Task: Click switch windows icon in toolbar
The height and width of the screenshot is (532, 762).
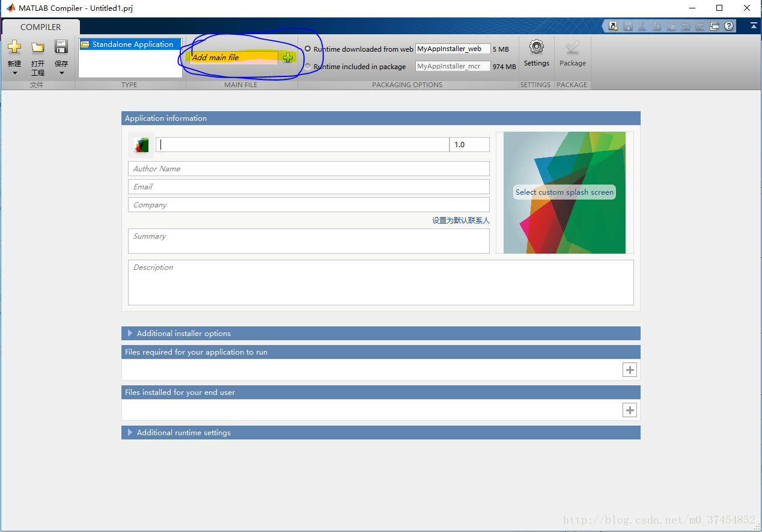Action: click(715, 26)
